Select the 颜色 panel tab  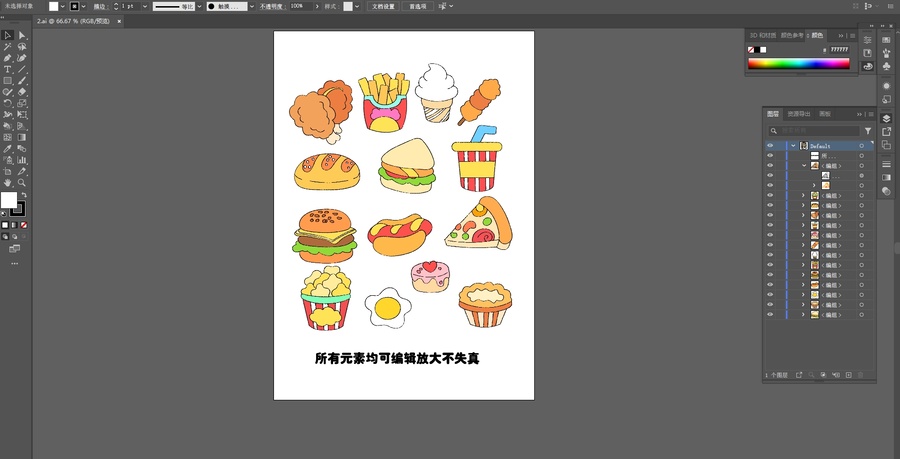(816, 35)
